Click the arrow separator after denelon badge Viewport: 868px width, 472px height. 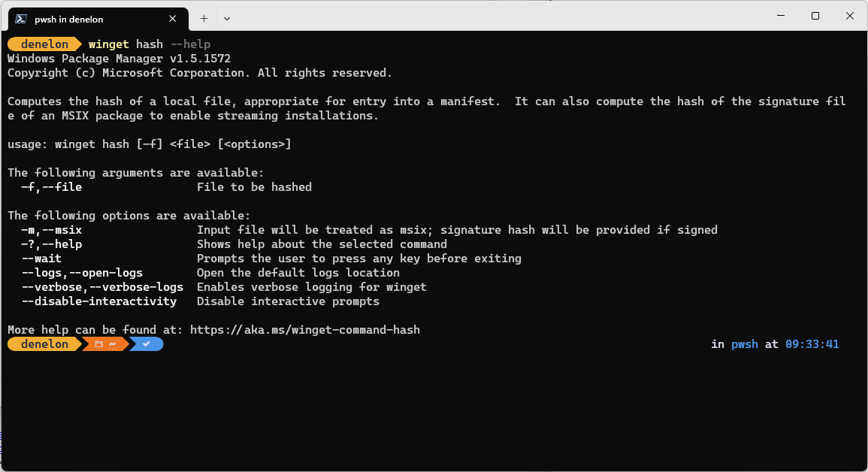coord(80,344)
